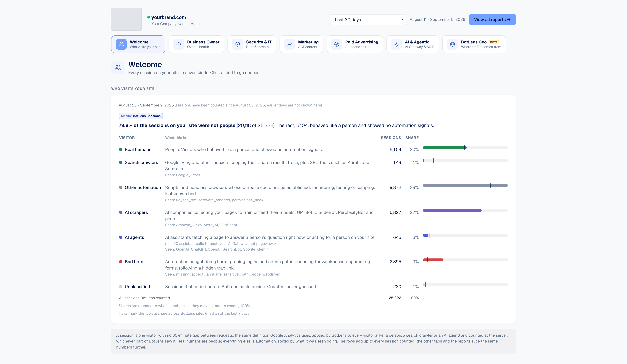The image size is (627, 364).
Task: Go to the AI & Agentic tab
Action: (x=412, y=44)
